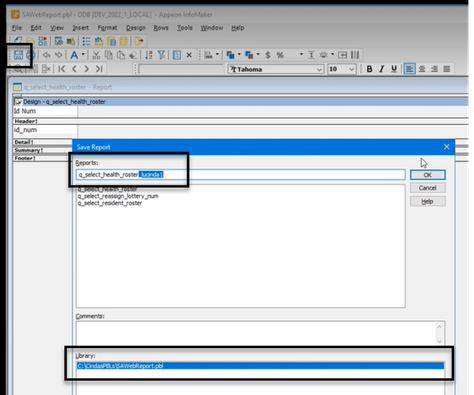Click the Save icon in the toolbar
This screenshot has height=395, width=474.
[x=18, y=55]
